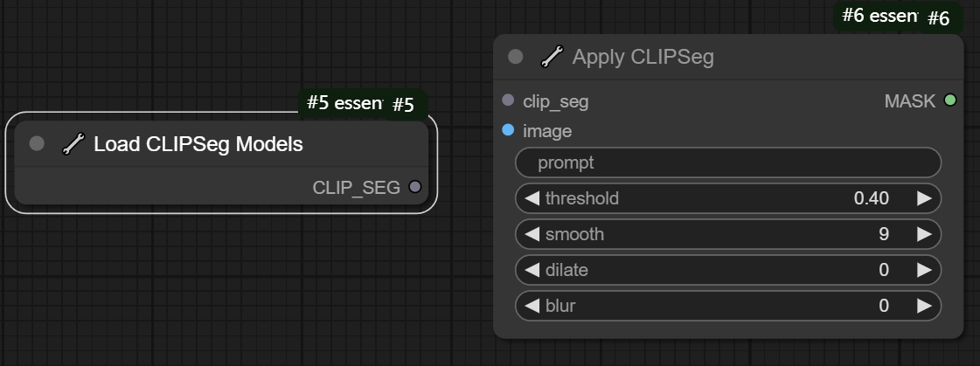Click the blue image input connector

pyautogui.click(x=509, y=131)
